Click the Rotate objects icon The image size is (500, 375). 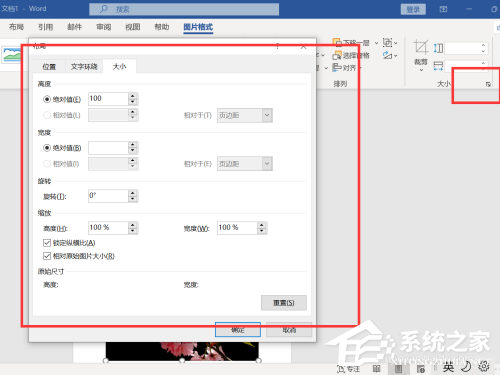click(x=387, y=55)
